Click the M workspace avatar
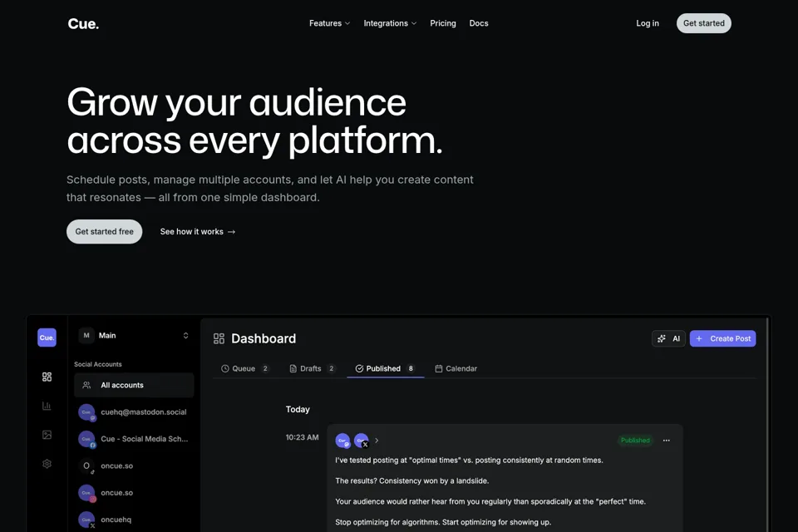The width and height of the screenshot is (798, 532). click(x=86, y=336)
